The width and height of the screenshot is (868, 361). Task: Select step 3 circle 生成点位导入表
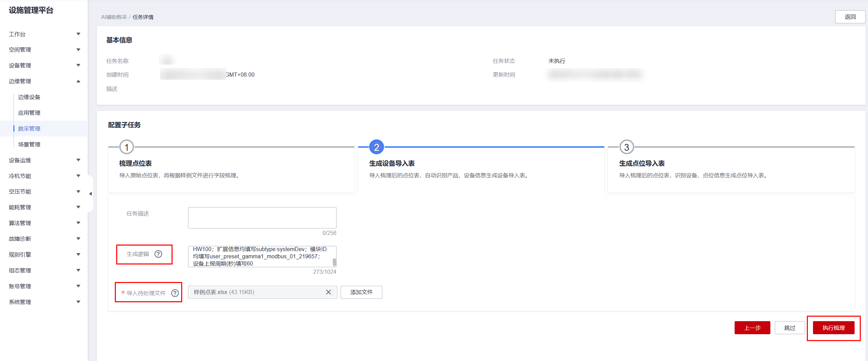click(x=626, y=147)
